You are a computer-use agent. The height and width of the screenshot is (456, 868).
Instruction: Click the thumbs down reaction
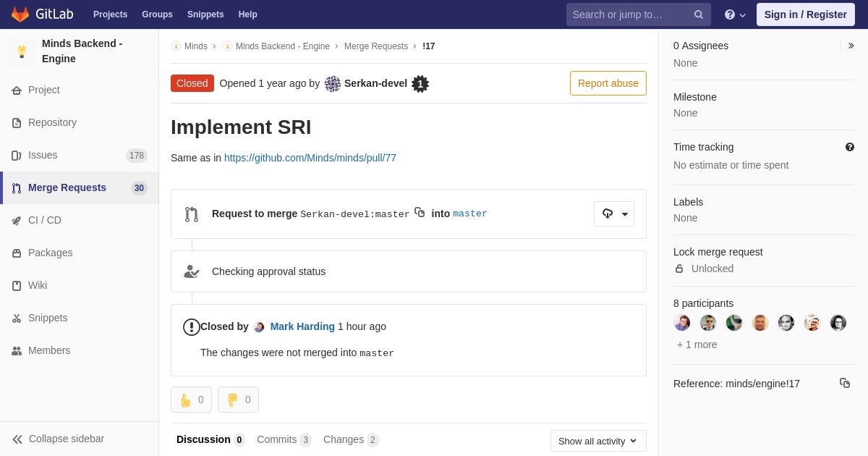(x=238, y=400)
